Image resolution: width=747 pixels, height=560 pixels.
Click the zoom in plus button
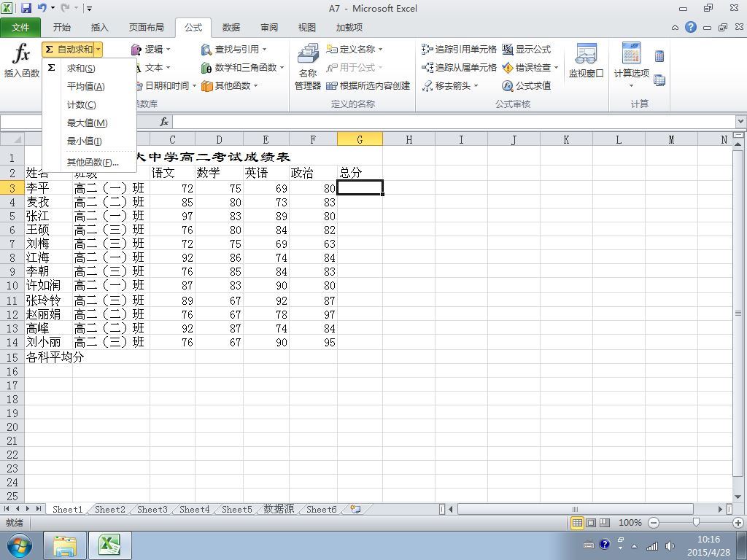click(x=738, y=523)
